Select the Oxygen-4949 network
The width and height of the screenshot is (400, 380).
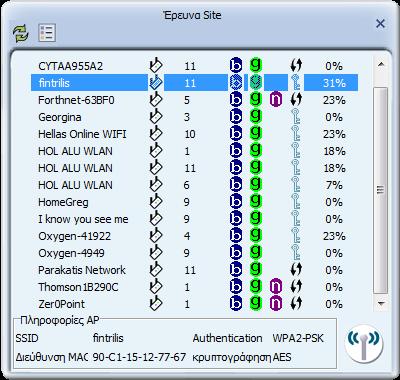[x=195, y=253]
